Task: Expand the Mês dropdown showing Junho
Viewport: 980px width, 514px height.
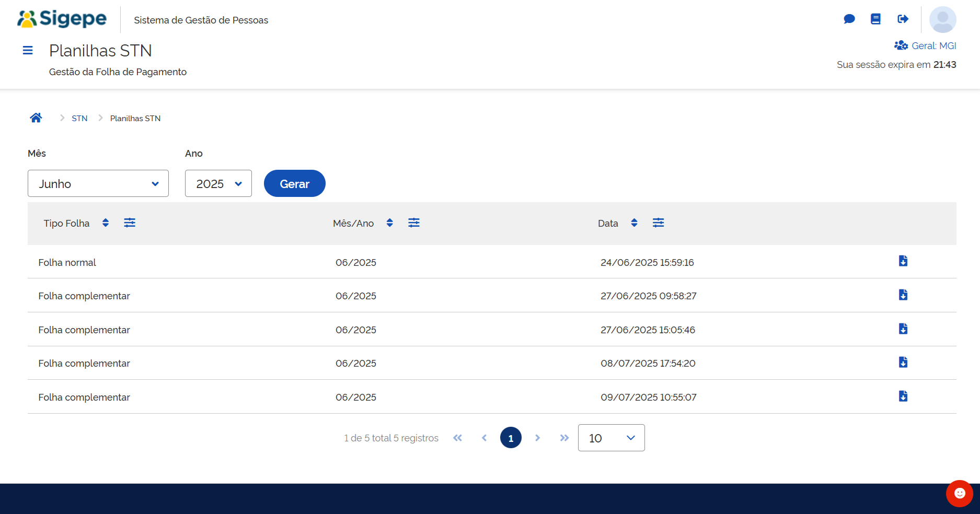Action: click(98, 184)
